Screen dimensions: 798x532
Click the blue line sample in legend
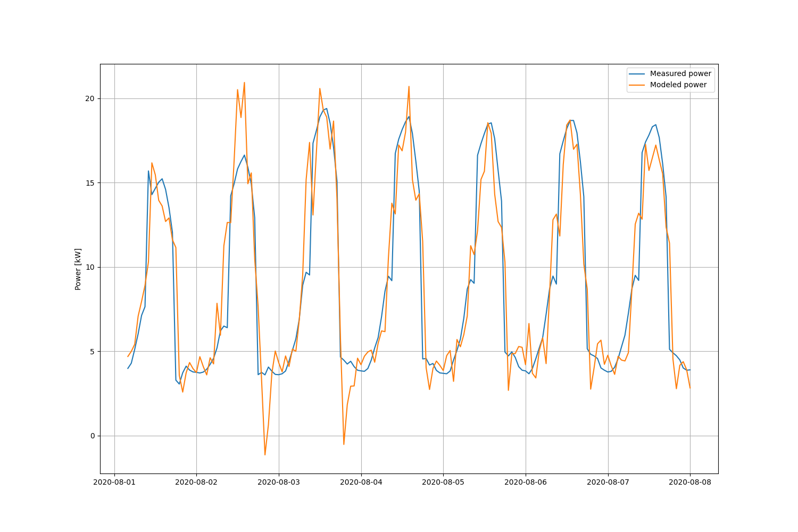637,74
